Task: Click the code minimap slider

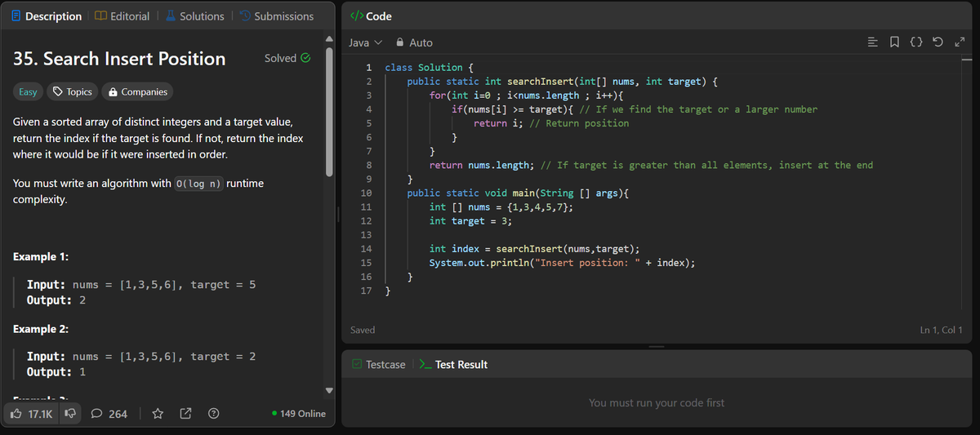Action: [966, 60]
